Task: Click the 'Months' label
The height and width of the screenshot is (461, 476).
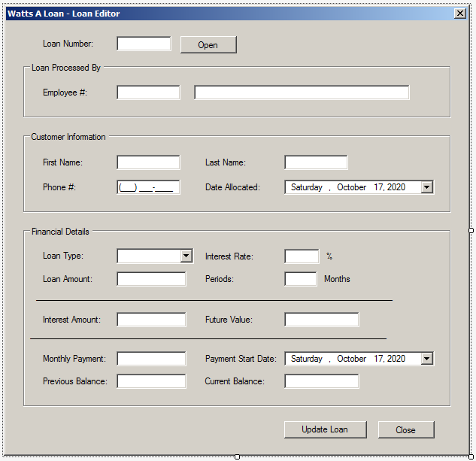Action: pos(337,279)
